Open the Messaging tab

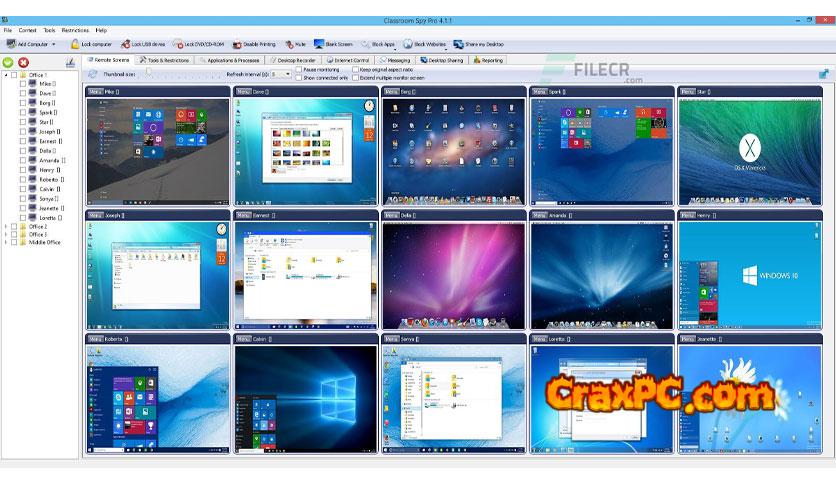click(x=395, y=60)
